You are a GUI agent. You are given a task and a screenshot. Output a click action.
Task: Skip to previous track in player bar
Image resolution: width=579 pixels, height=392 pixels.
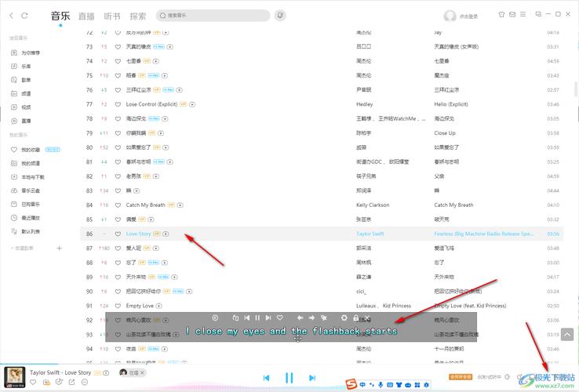click(266, 378)
